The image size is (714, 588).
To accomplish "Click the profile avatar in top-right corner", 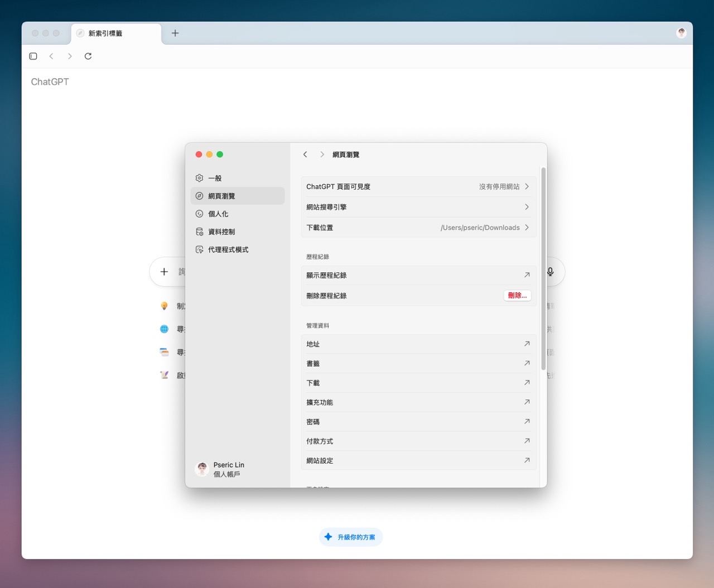I will 681,33.
